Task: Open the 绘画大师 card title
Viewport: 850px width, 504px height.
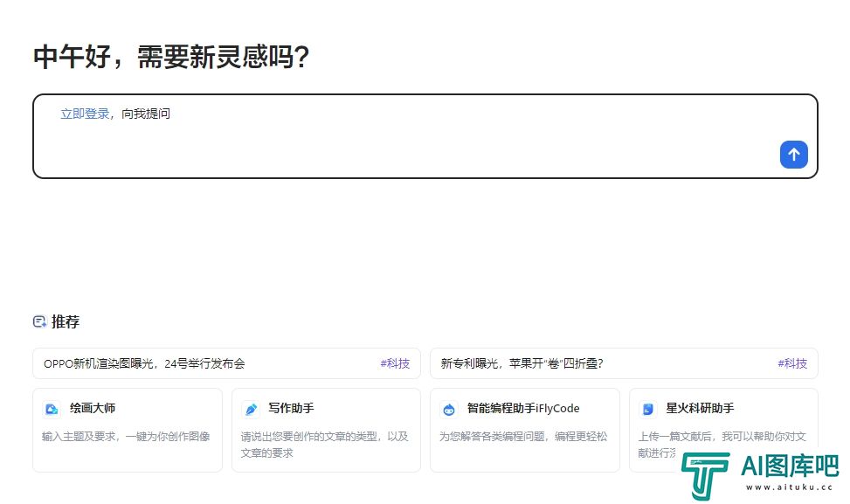Action: 93,408
